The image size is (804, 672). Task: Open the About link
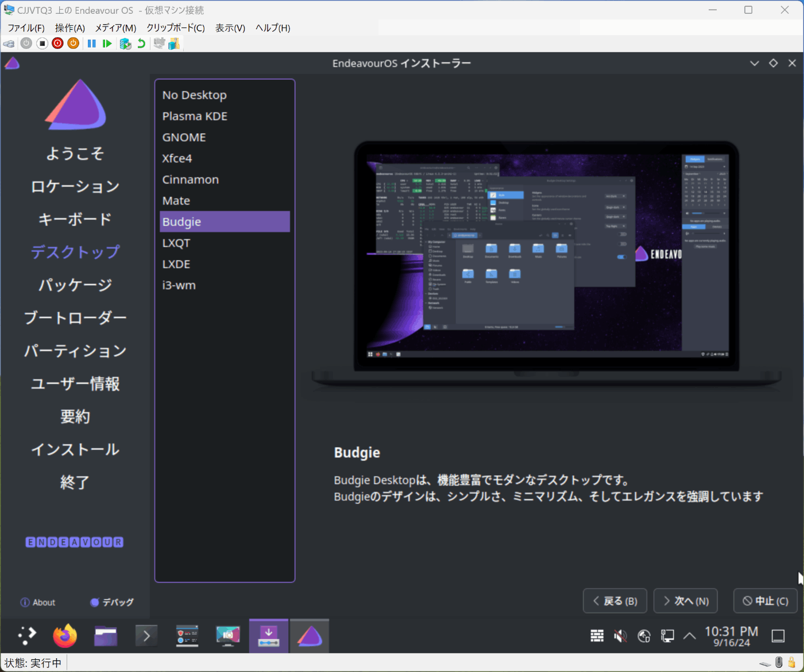click(x=38, y=603)
